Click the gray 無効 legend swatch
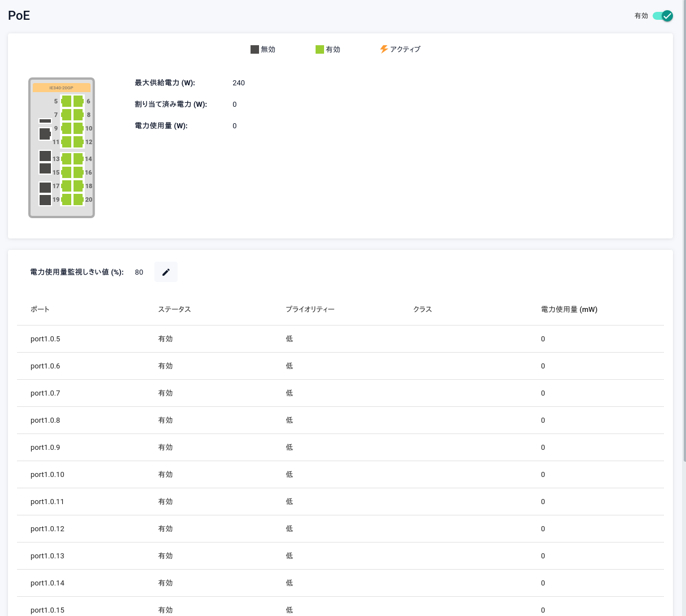686x616 pixels. click(254, 49)
